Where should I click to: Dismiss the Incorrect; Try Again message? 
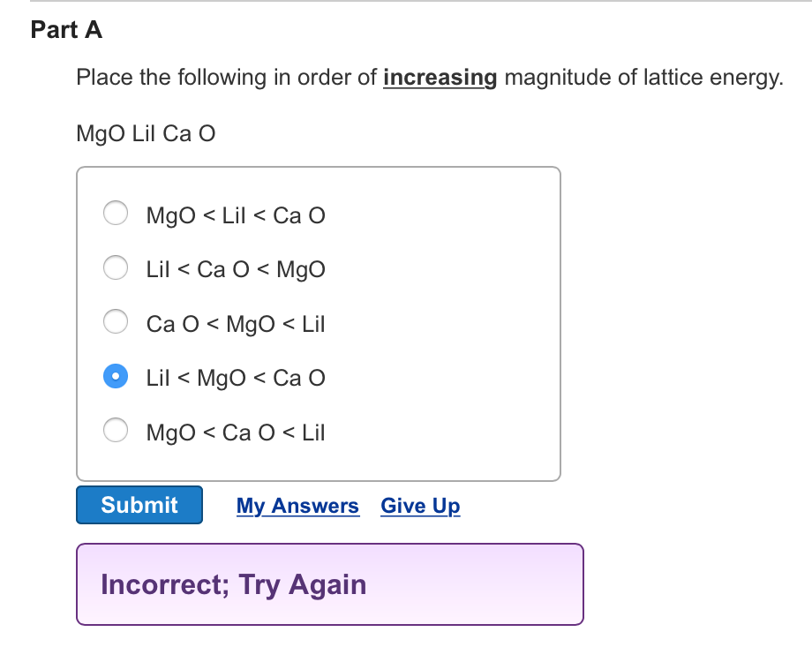coord(330,584)
